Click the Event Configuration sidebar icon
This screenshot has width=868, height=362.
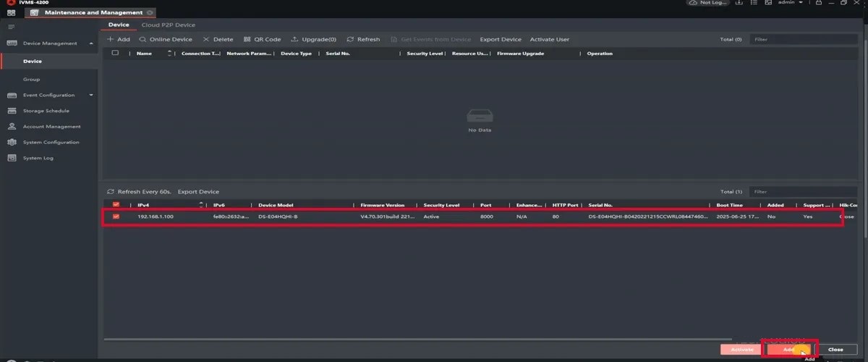point(12,95)
